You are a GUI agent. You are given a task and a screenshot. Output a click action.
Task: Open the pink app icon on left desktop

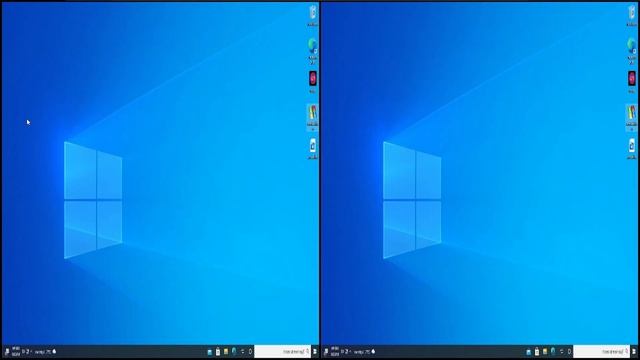(313, 82)
